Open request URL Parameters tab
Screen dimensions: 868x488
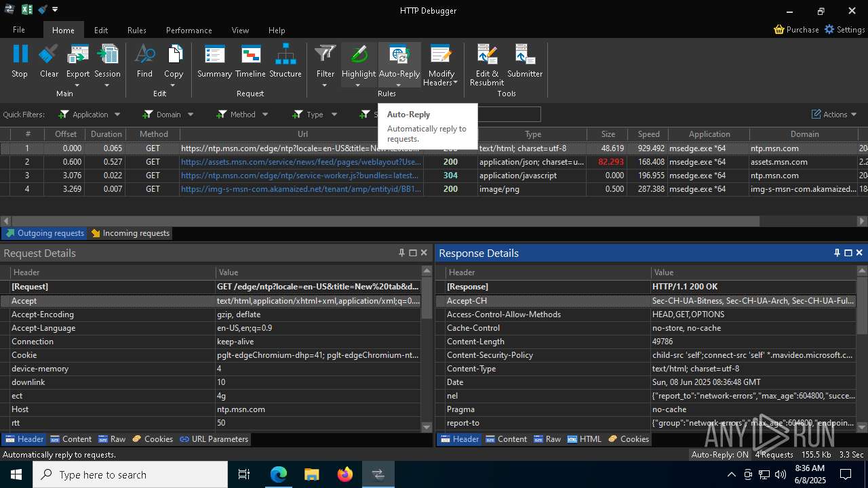point(214,439)
